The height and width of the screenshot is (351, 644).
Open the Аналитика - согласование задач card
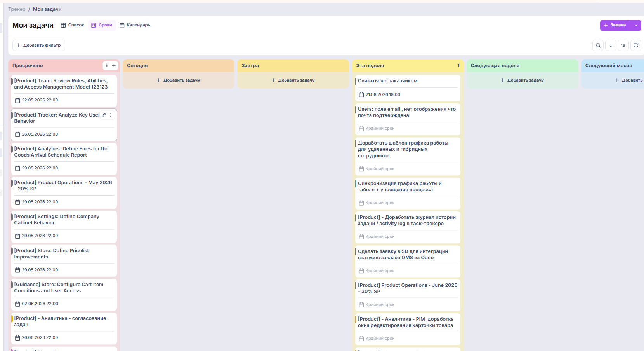64,328
